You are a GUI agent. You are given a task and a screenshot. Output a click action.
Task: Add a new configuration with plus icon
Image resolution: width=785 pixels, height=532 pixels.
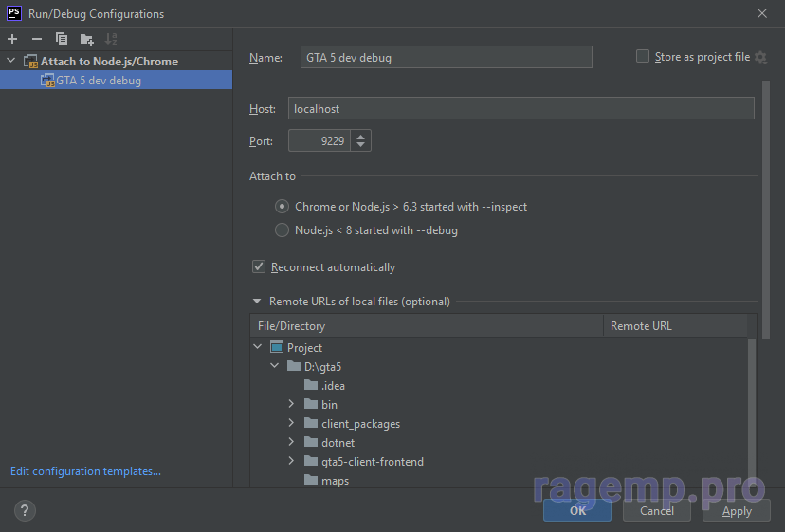click(12, 39)
